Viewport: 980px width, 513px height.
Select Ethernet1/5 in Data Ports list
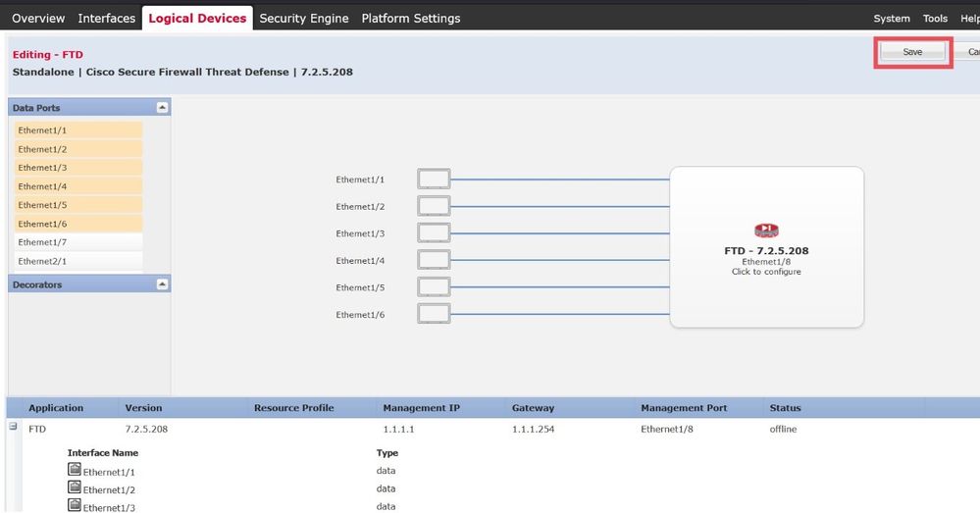(x=78, y=205)
